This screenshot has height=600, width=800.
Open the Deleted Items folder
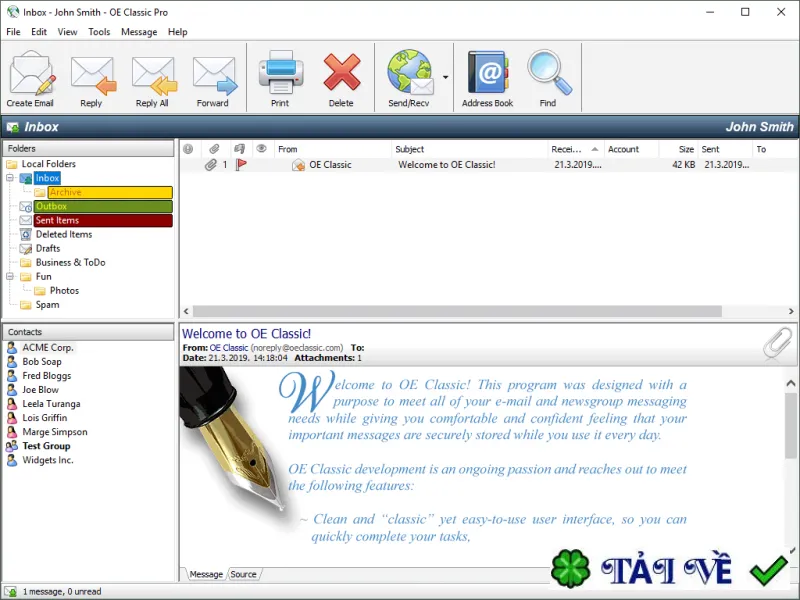(x=64, y=235)
